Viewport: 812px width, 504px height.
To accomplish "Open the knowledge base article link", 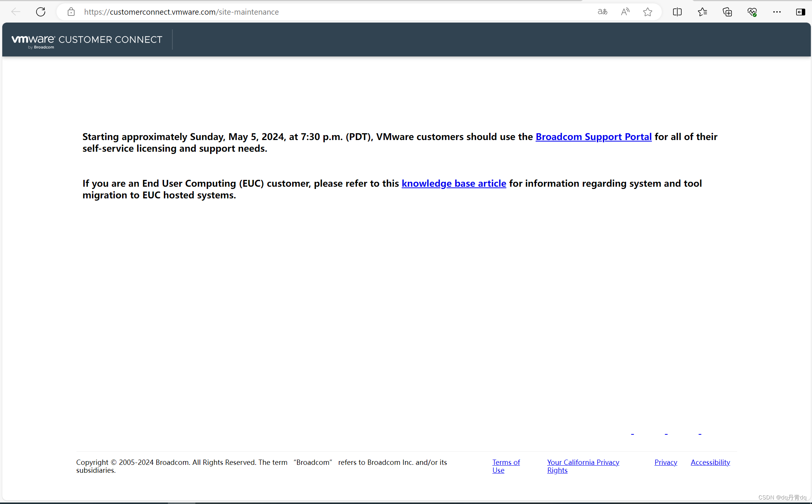I will pos(454,183).
